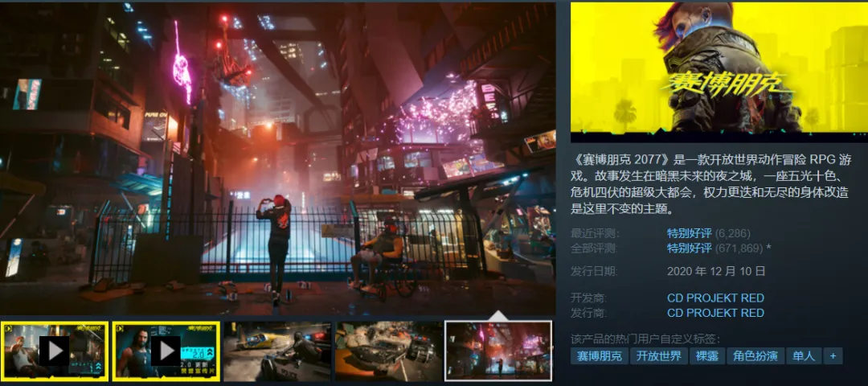This screenshot has height=386, width=868.
Task: Open the 单人 user tag
Action: click(x=804, y=356)
